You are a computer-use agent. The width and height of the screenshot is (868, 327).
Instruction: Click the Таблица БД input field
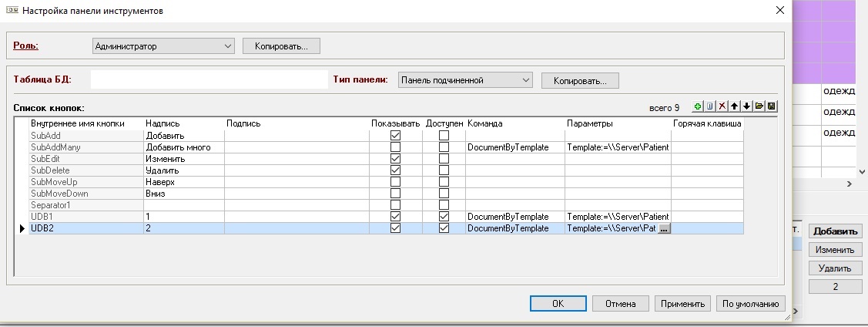pyautogui.click(x=209, y=79)
